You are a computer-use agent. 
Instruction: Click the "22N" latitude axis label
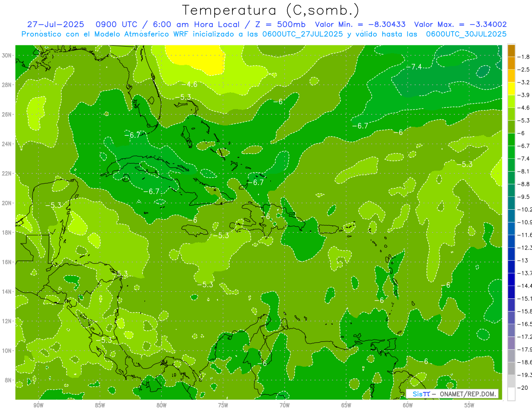point(7,173)
